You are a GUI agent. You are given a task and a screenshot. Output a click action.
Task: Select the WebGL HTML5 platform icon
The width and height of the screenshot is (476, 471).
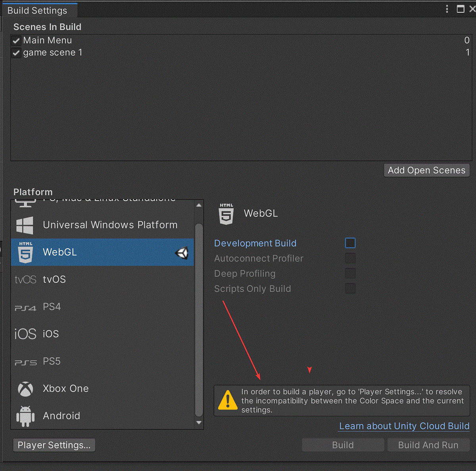pyautogui.click(x=25, y=252)
